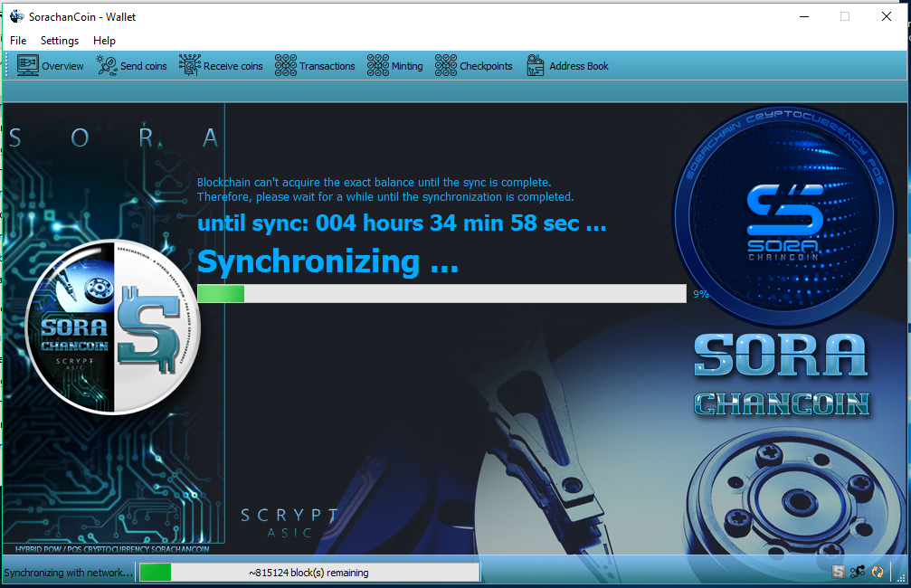Open Minting label
Screen dimensions: 911x588
[x=407, y=66]
